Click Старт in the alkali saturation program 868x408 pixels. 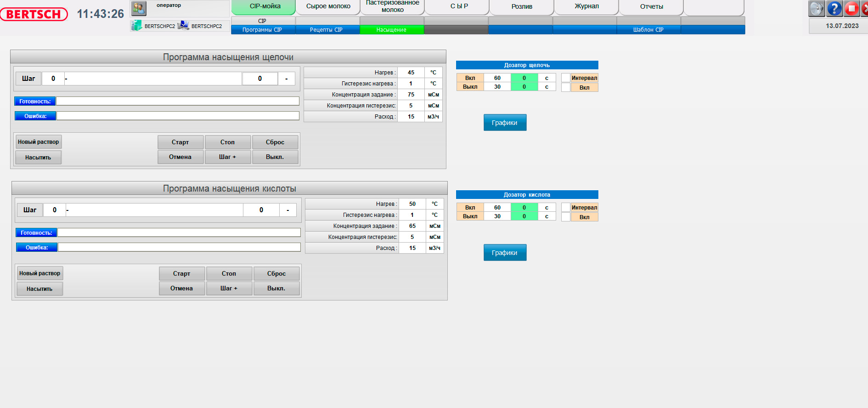coord(180,142)
